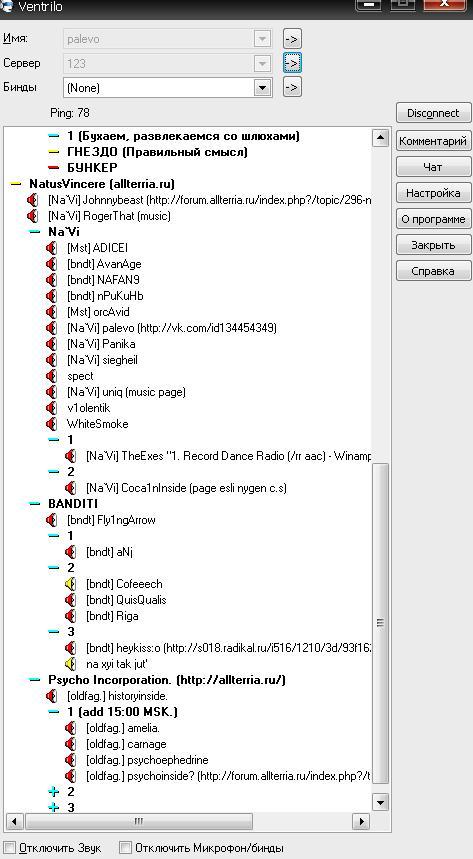This screenshot has height=859, width=473.
Task: Click speaker icon for [bndt] aNj
Action: click(70, 552)
